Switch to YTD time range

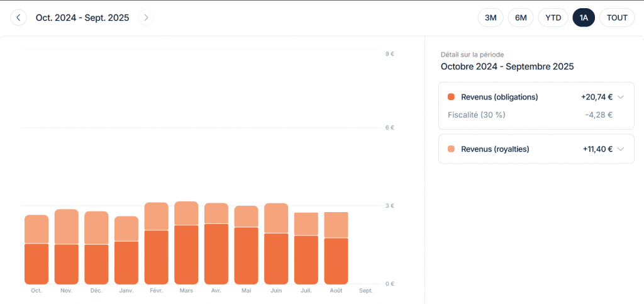(553, 18)
